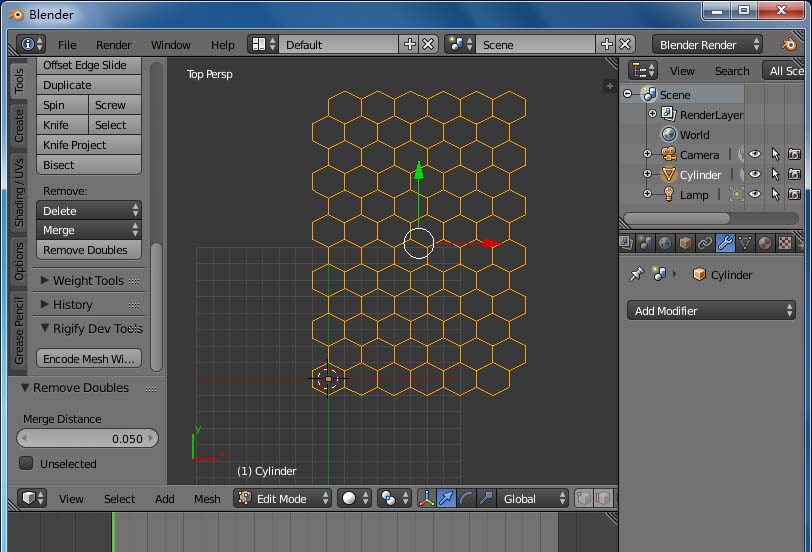Toggle Lamp renderability with its camera icon

coord(794,195)
